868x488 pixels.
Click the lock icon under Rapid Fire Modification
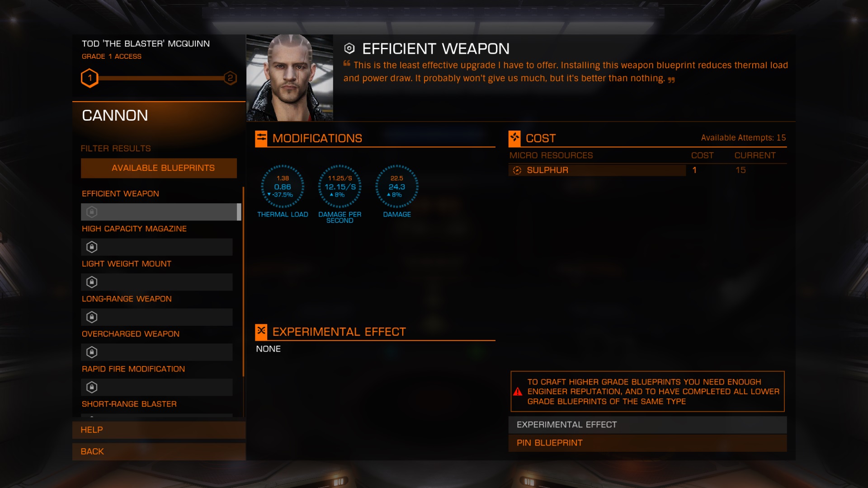coord(92,387)
